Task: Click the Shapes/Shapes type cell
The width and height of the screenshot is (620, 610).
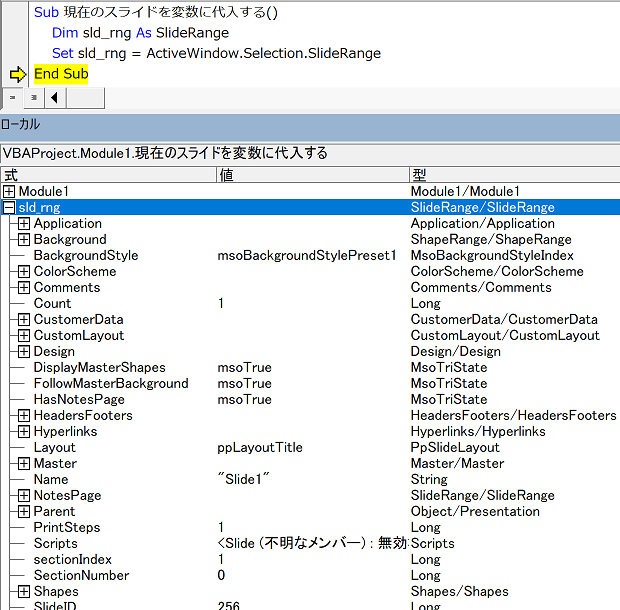Action: point(459,591)
